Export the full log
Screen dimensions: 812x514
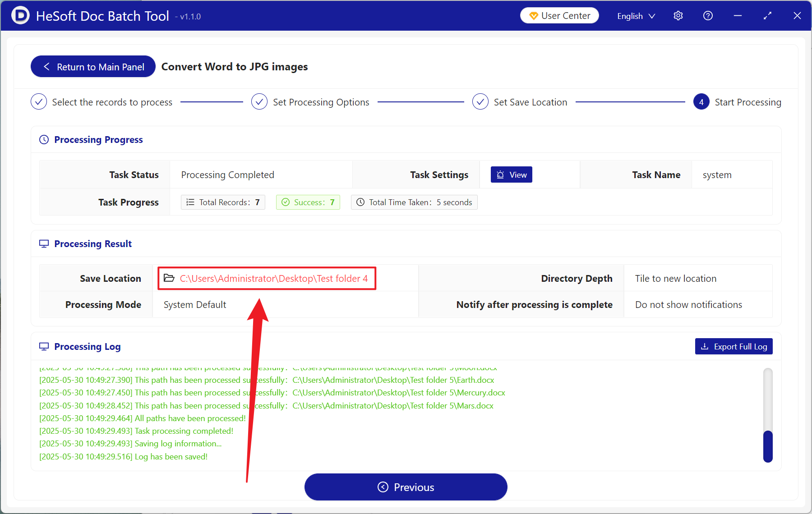734,346
